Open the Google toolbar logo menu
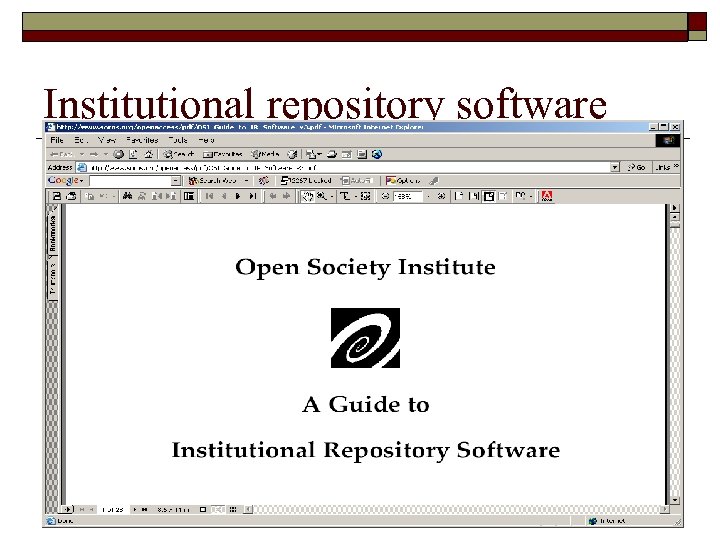The image size is (720, 540). coord(66,181)
